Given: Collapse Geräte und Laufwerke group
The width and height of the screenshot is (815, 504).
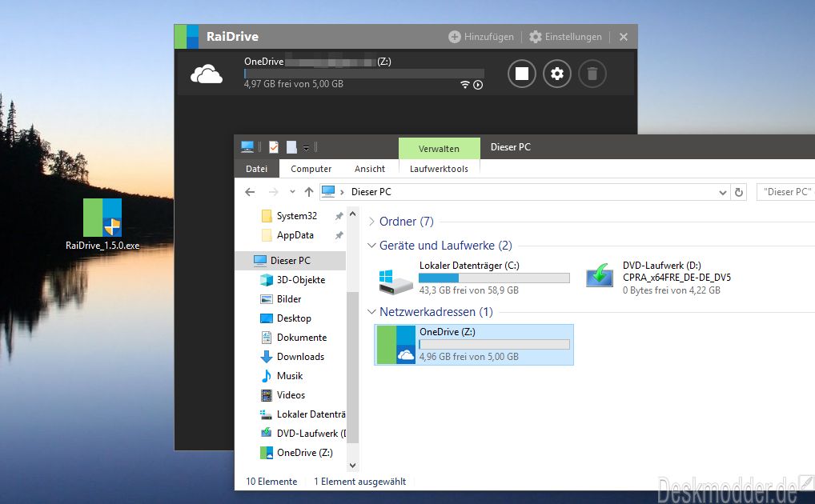Looking at the screenshot, I should pos(371,246).
